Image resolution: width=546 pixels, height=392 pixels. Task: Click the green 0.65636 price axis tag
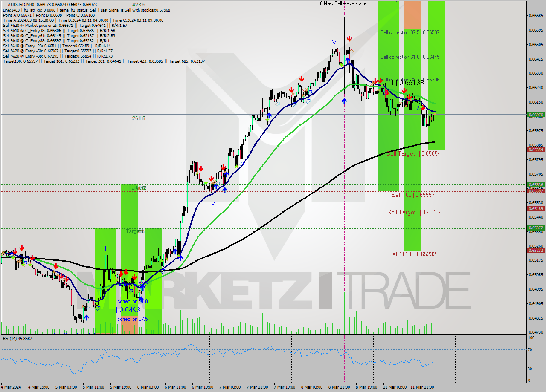click(536, 185)
